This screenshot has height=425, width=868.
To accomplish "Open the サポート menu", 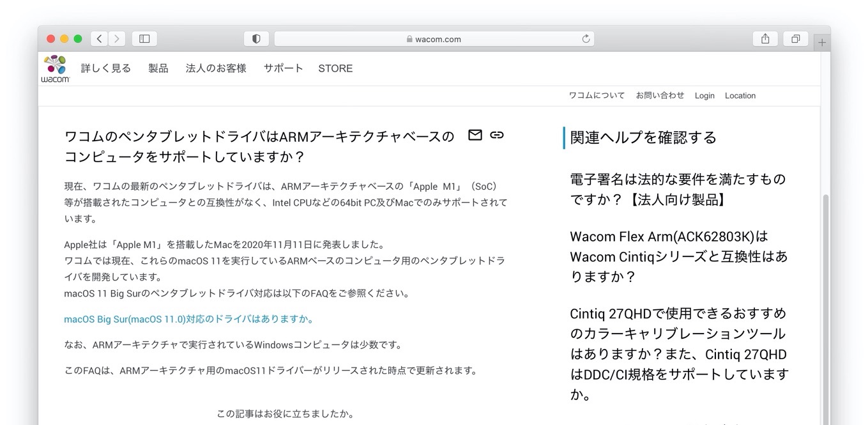I will pos(283,68).
